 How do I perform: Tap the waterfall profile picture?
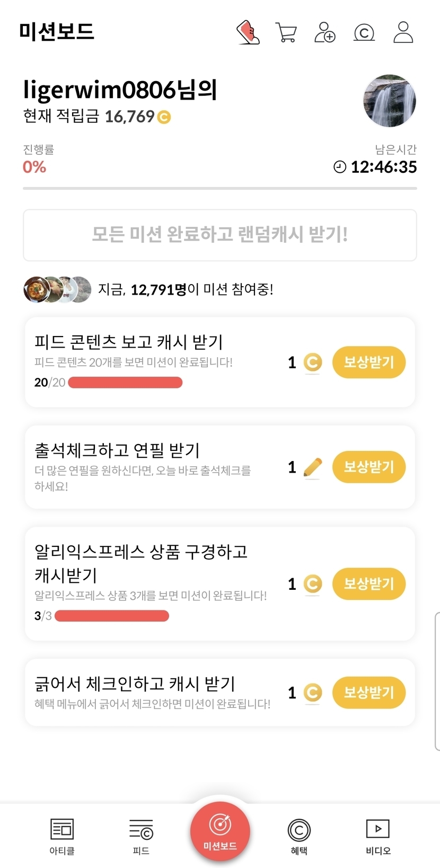click(x=390, y=101)
